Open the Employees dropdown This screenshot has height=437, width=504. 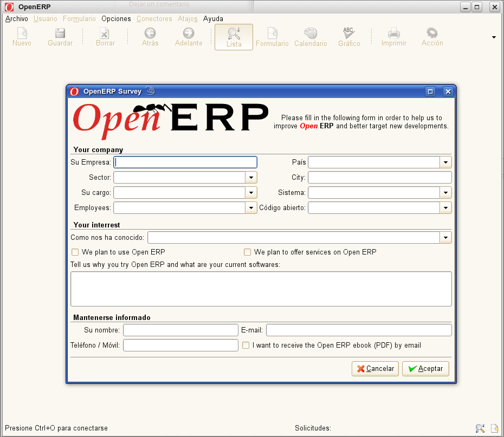pos(251,208)
